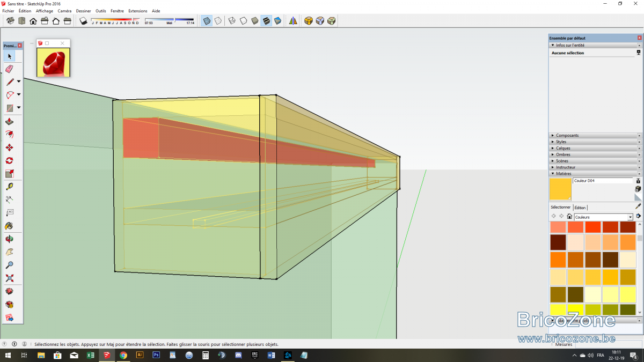Screen dimensions: 644x362
Task: Toggle shadows display button
Action: click(83, 21)
